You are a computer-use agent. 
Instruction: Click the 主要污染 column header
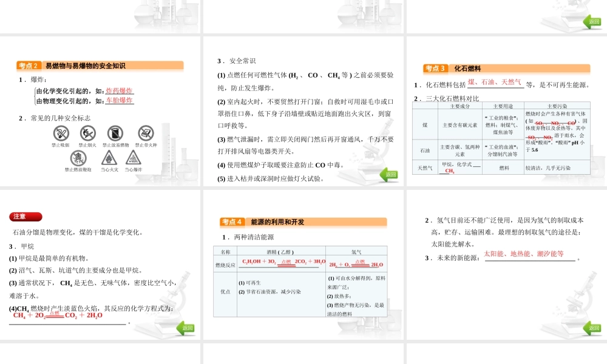[x=557, y=106]
